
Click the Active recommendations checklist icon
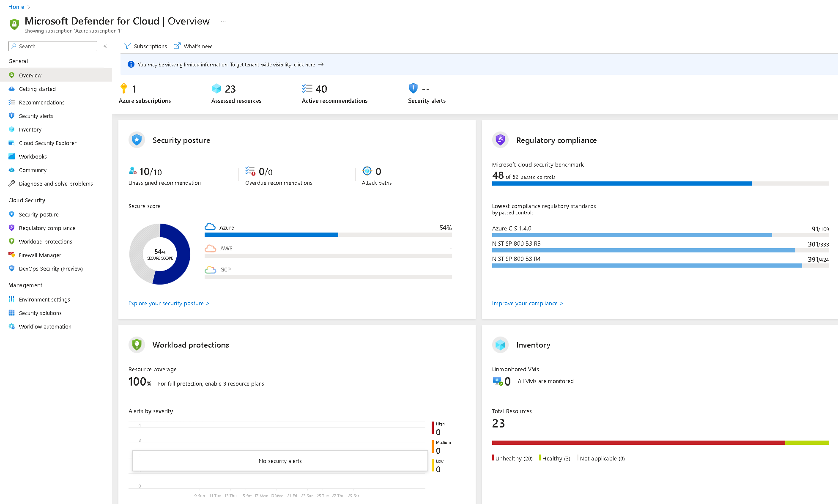[x=307, y=88]
